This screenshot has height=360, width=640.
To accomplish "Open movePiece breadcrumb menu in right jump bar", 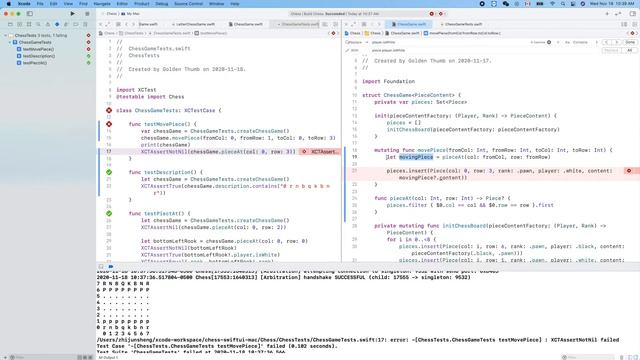I will 462,33.
